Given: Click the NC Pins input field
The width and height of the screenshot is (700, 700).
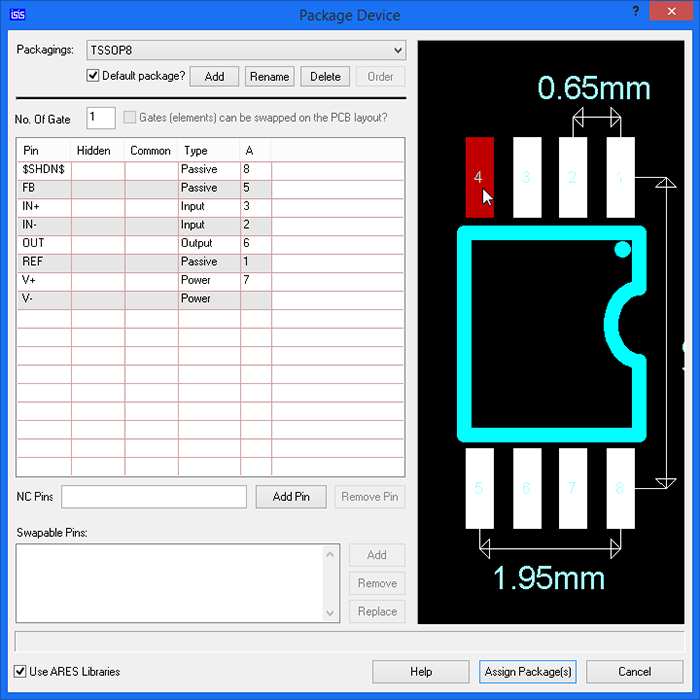Looking at the screenshot, I should 154,497.
